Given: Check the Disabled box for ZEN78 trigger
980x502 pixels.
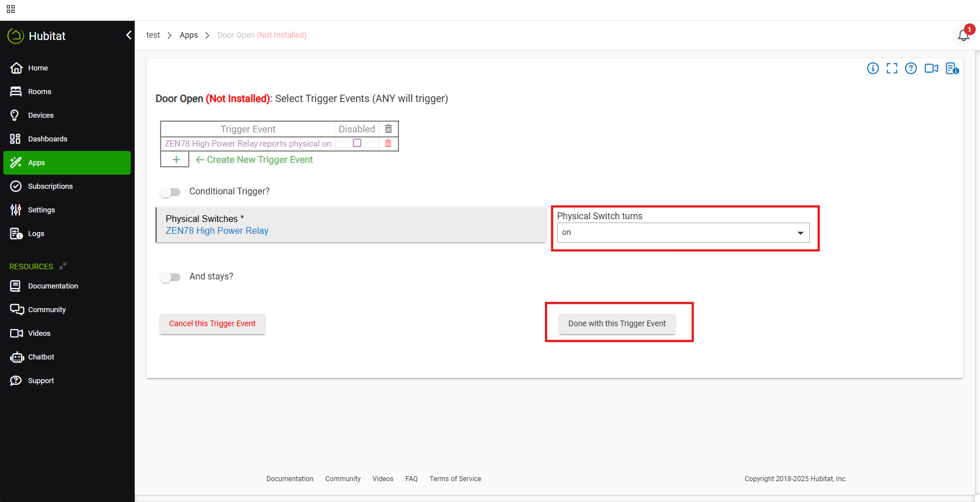Looking at the screenshot, I should click(357, 143).
